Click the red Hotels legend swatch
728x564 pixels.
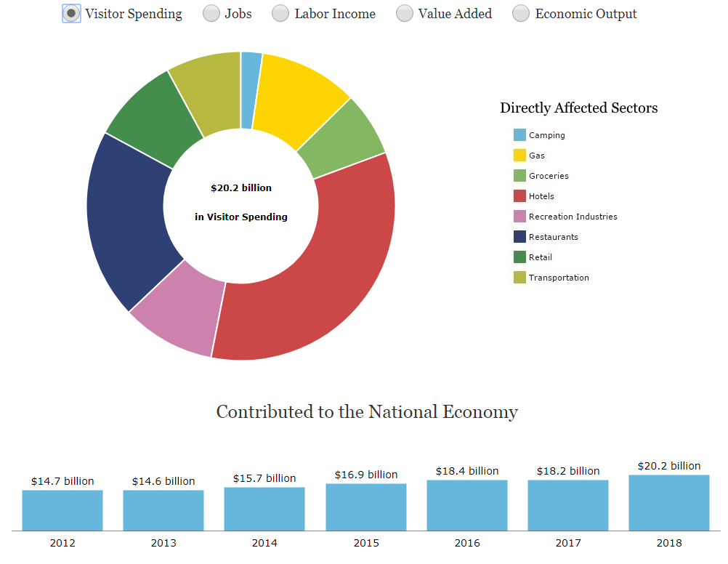point(519,196)
